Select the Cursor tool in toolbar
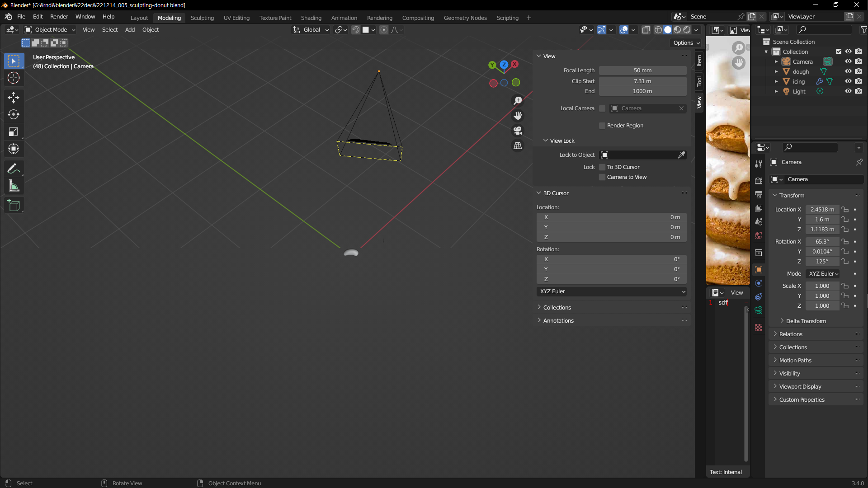This screenshot has height=488, width=868. click(x=14, y=78)
